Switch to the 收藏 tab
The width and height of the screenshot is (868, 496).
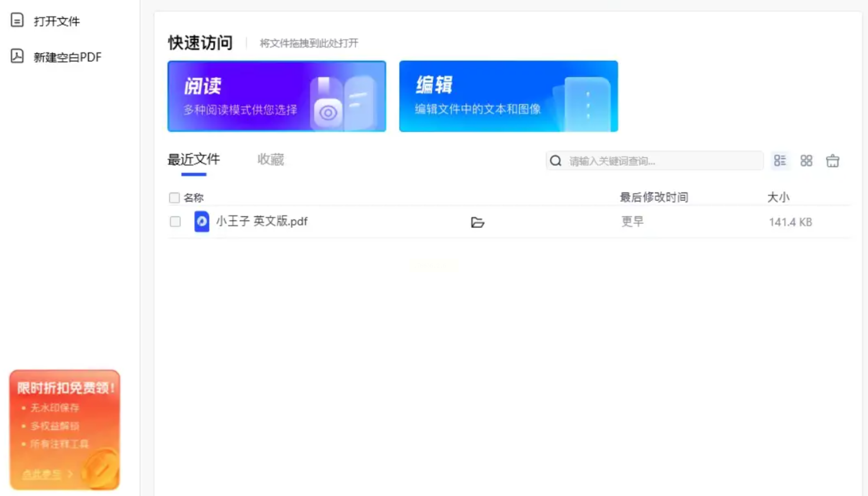[x=270, y=160]
